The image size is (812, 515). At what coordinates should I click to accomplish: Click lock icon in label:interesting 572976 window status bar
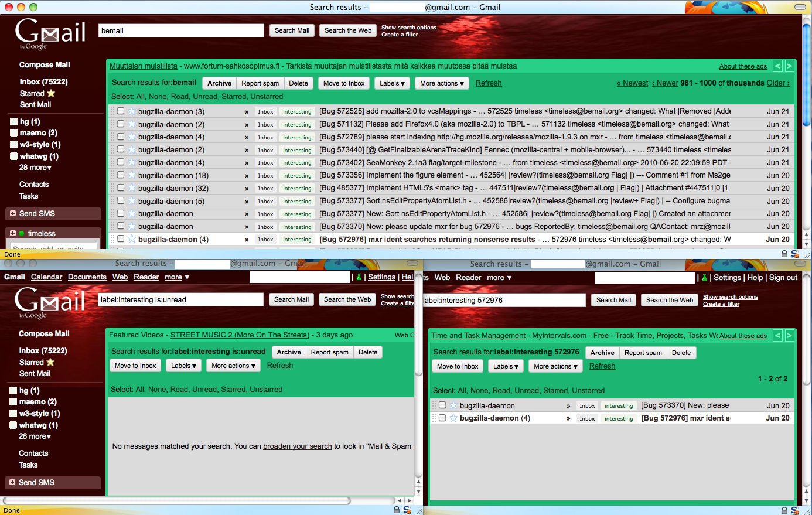784,510
